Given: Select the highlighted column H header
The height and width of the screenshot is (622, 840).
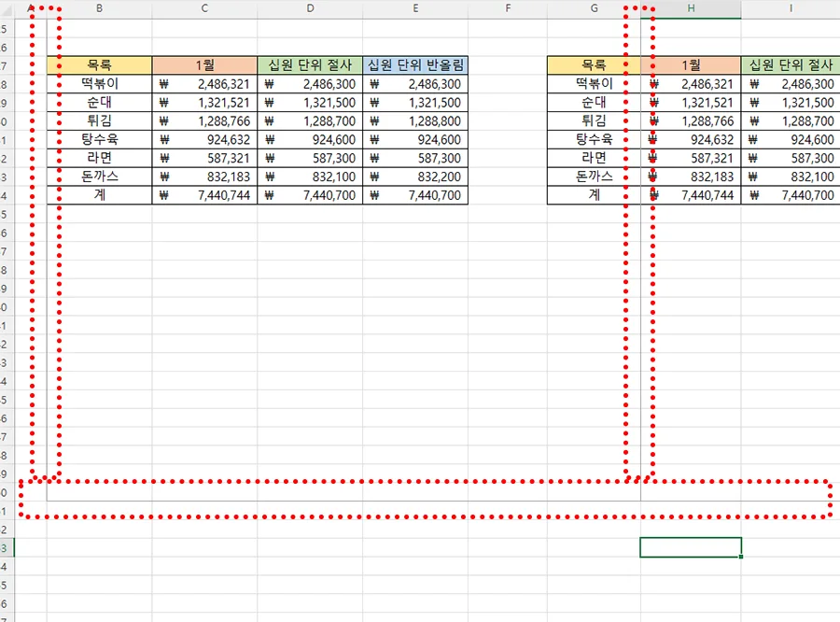Looking at the screenshot, I should point(691,8).
